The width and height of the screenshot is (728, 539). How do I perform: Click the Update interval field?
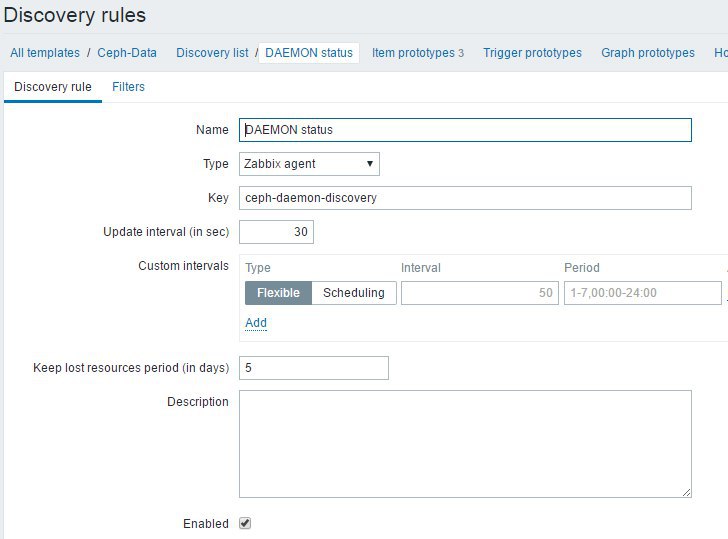276,232
